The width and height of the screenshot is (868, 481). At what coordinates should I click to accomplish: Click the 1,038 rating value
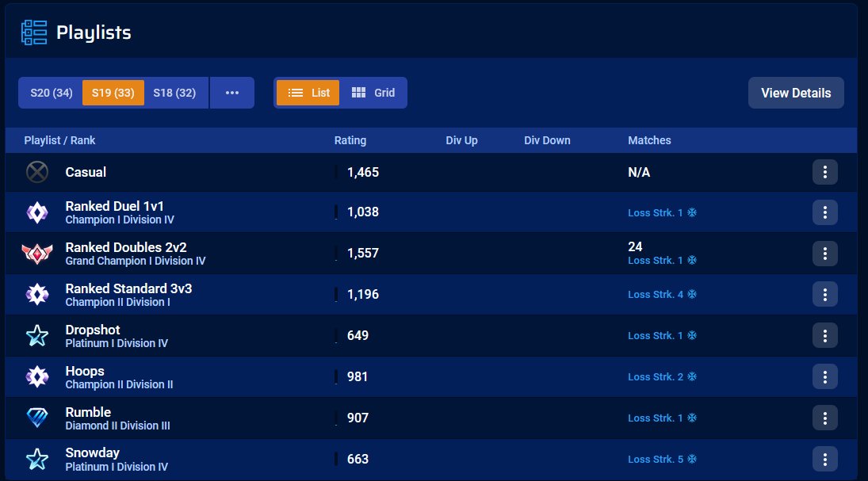[x=363, y=212]
